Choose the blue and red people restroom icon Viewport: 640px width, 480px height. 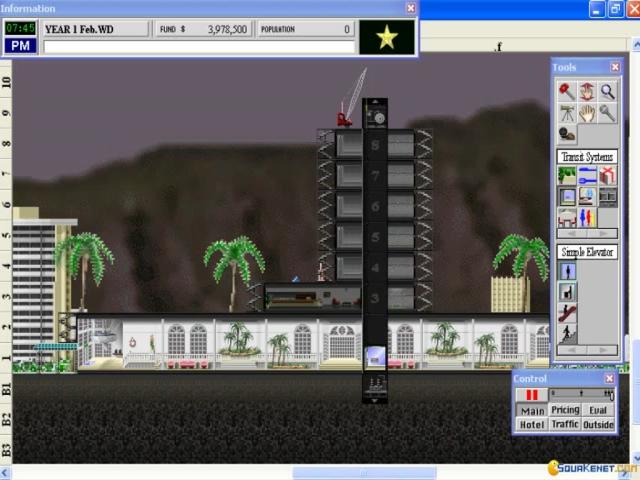(587, 218)
